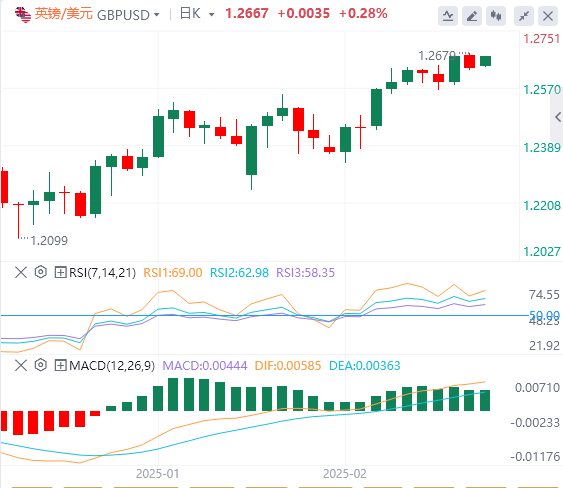563x488 pixels.
Task: Open MACD indicator settings hexagon icon
Action: pyautogui.click(x=41, y=365)
